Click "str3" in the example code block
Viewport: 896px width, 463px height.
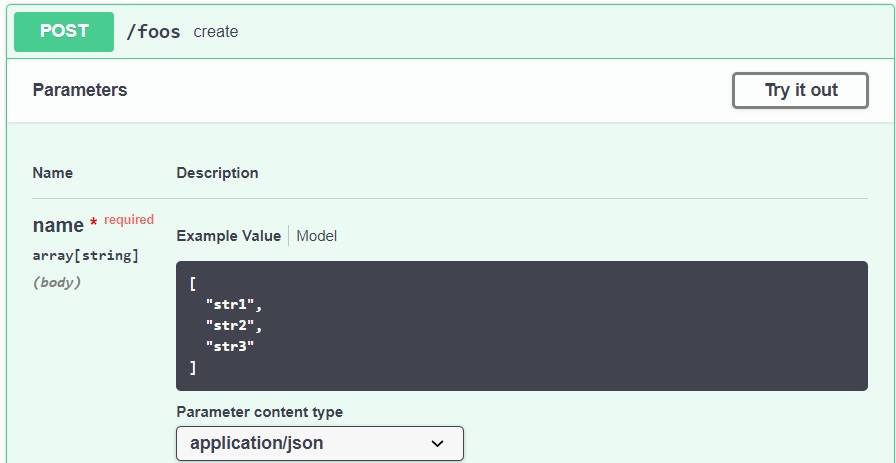[230, 346]
